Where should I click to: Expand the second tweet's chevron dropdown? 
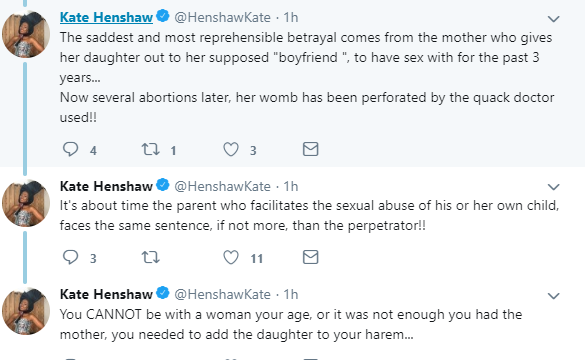point(554,187)
